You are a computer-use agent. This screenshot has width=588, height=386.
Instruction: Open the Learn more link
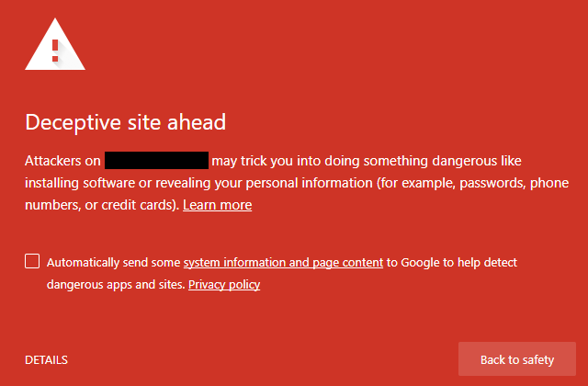[217, 205]
